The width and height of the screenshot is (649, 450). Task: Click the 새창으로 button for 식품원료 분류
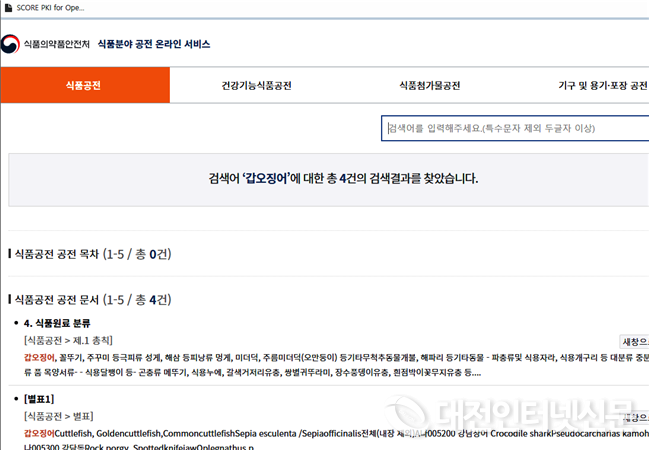pos(634,341)
